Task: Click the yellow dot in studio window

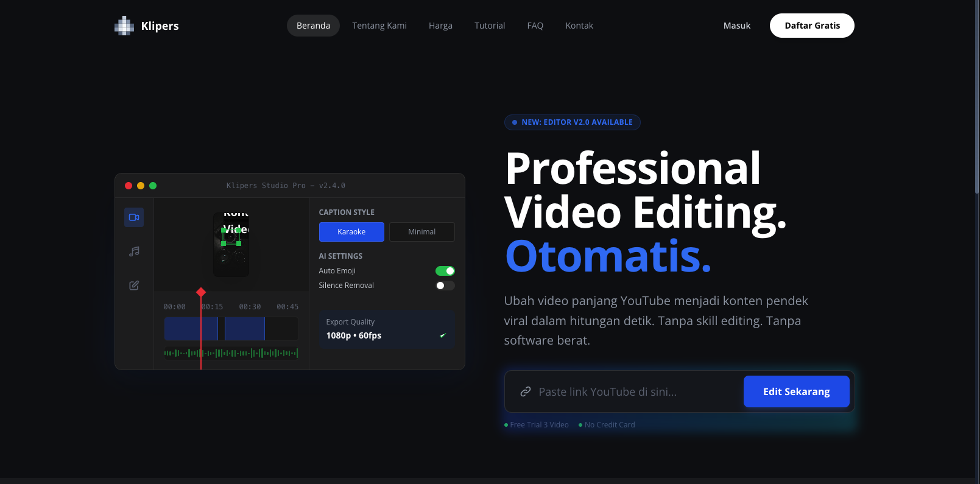Action: (141, 186)
